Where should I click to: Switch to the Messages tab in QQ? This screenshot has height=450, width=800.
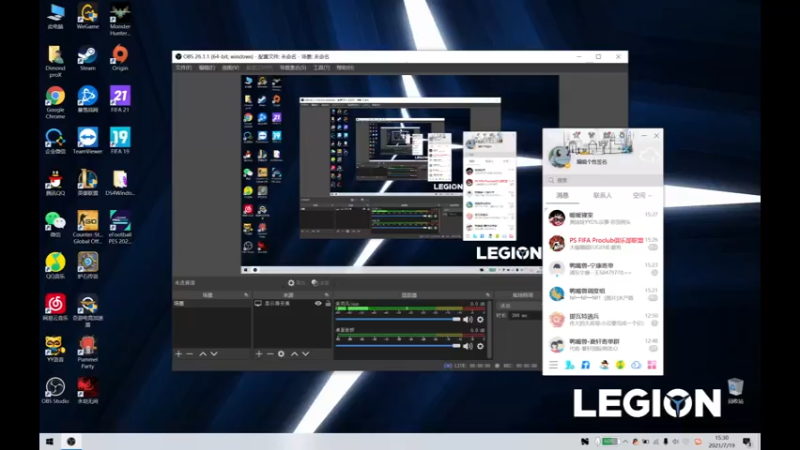(562, 195)
